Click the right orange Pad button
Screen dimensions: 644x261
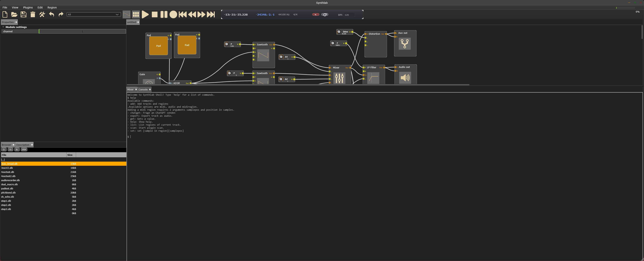pyautogui.click(x=187, y=45)
